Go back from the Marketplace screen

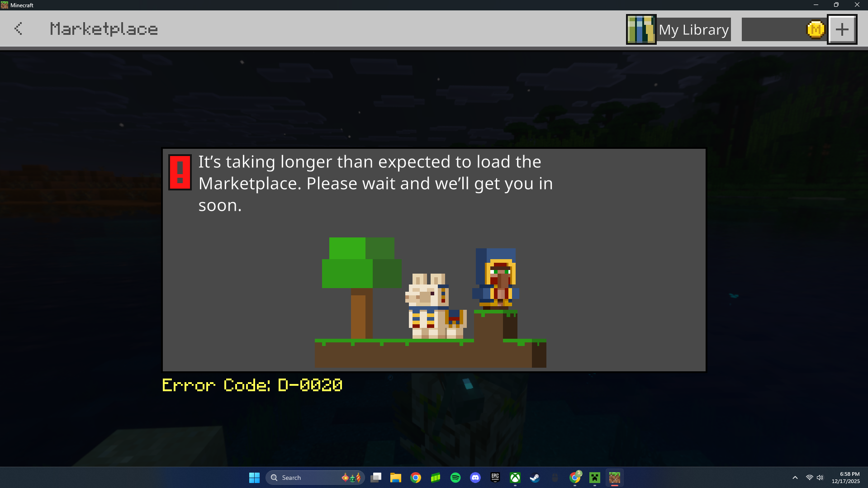tap(18, 29)
